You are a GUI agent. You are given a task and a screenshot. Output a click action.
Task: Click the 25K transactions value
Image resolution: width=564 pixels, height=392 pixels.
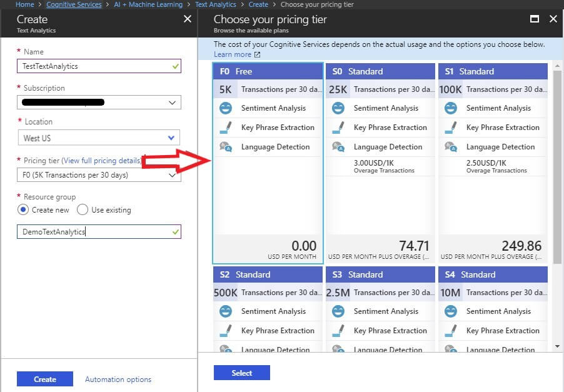click(x=338, y=89)
